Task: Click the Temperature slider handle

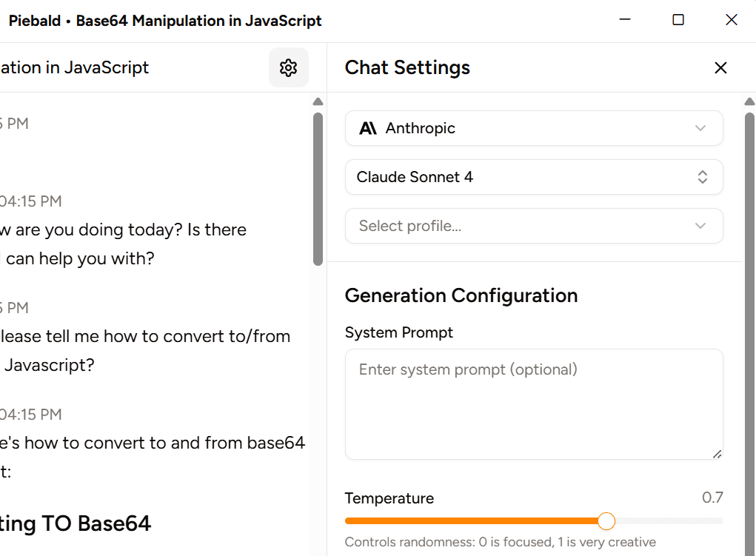Action: click(x=606, y=521)
